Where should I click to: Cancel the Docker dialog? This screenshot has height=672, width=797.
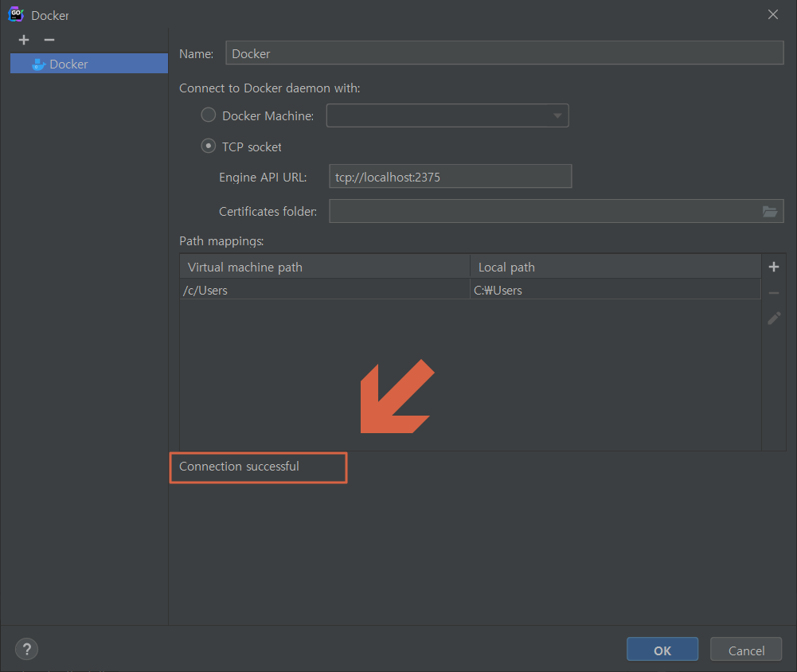click(746, 649)
